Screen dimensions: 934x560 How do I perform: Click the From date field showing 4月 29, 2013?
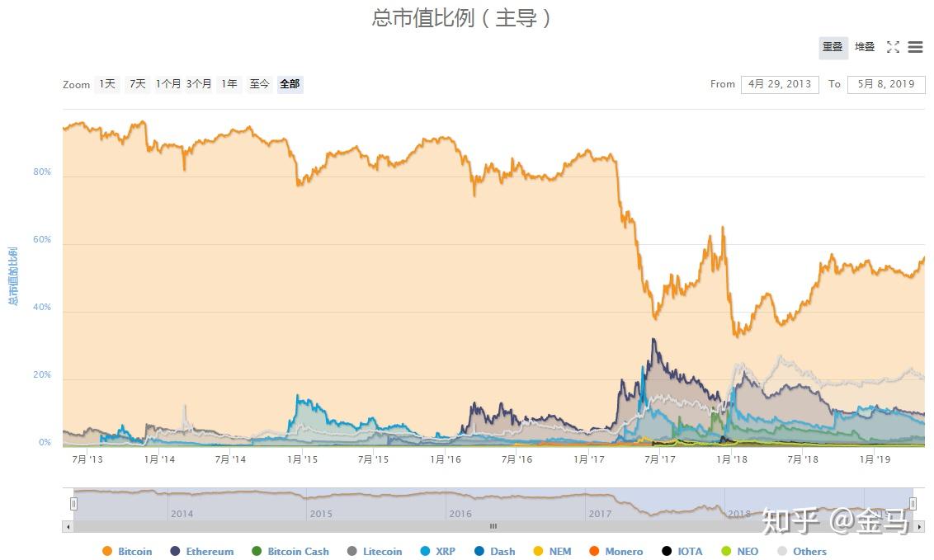[780, 84]
